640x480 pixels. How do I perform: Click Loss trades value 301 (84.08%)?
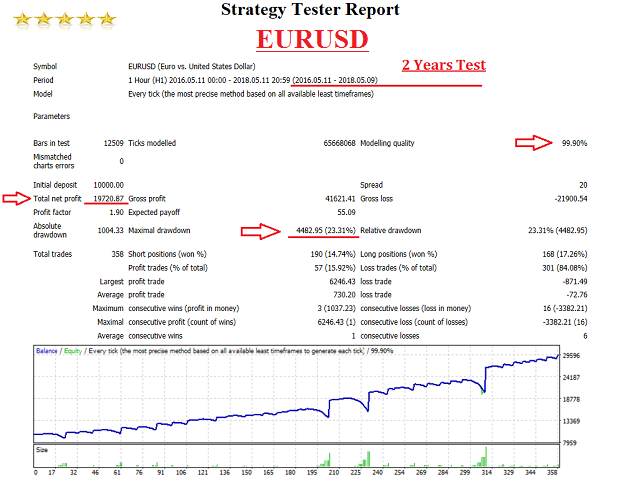[x=565, y=268]
